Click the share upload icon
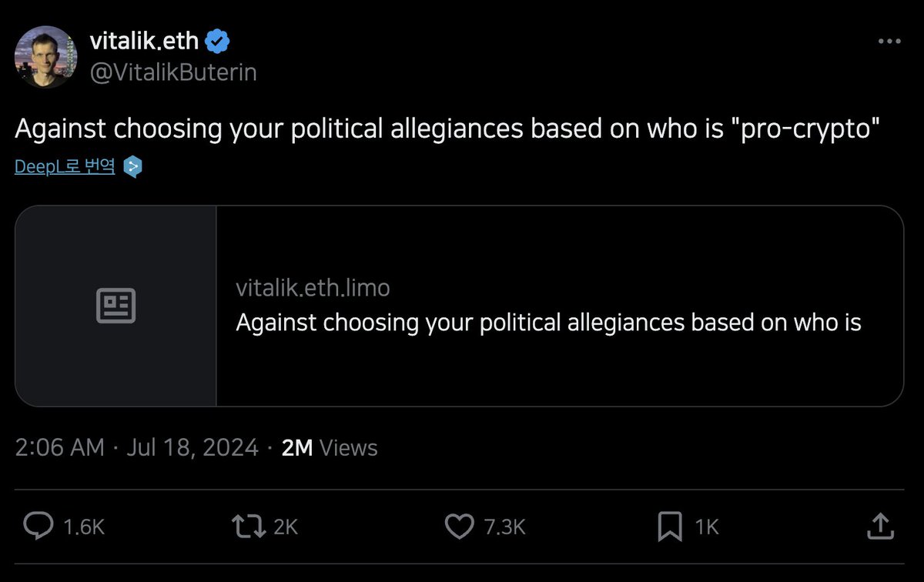 pyautogui.click(x=879, y=526)
